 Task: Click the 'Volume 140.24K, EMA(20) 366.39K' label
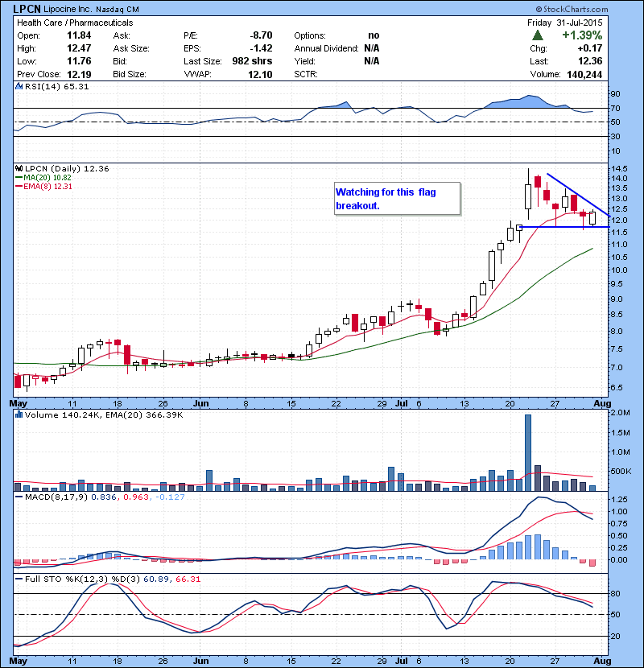point(104,414)
